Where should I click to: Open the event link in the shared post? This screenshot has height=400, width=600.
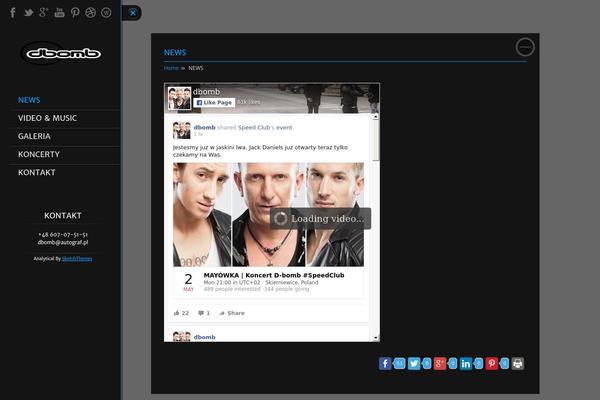284,127
